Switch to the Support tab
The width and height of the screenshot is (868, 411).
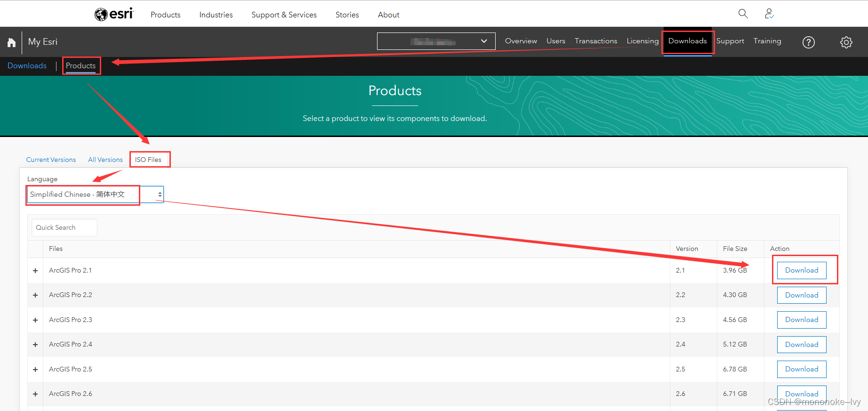pyautogui.click(x=730, y=41)
